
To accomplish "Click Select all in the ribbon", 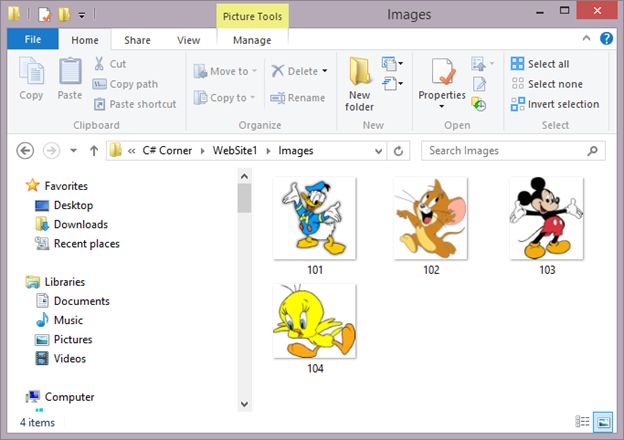I will click(540, 64).
